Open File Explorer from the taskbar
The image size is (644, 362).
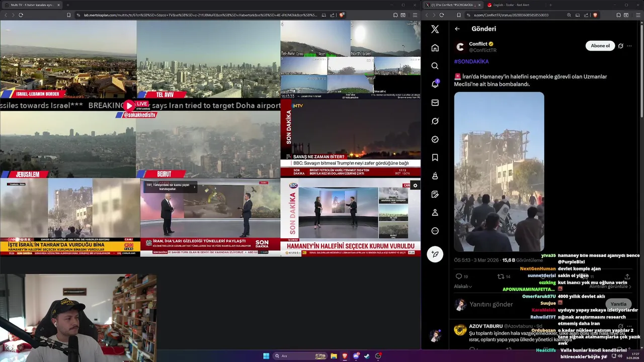point(334,356)
